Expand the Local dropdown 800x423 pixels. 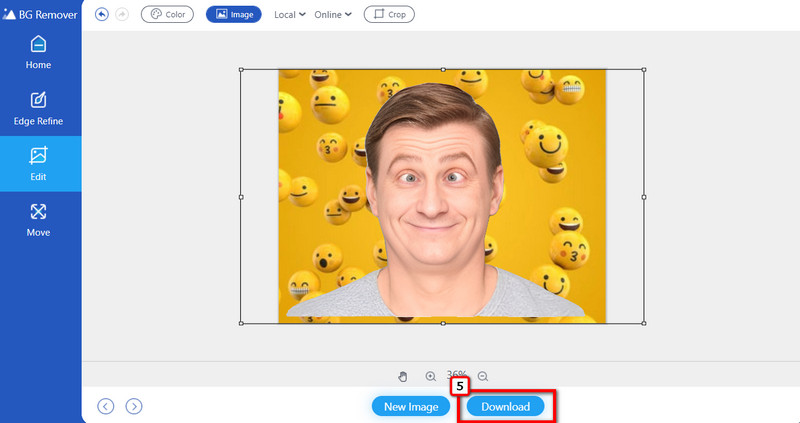click(289, 15)
